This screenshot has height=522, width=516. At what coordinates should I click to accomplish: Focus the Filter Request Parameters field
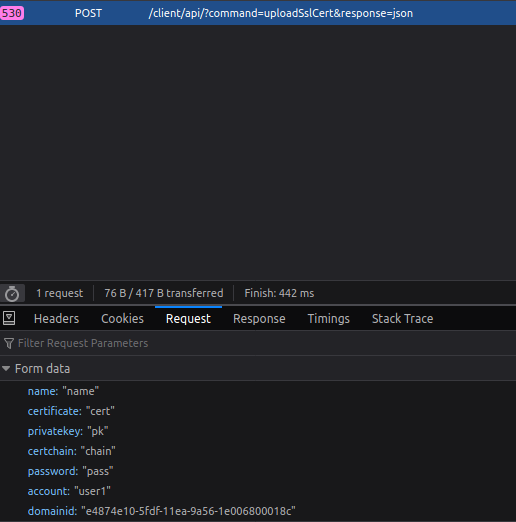[x=258, y=343]
